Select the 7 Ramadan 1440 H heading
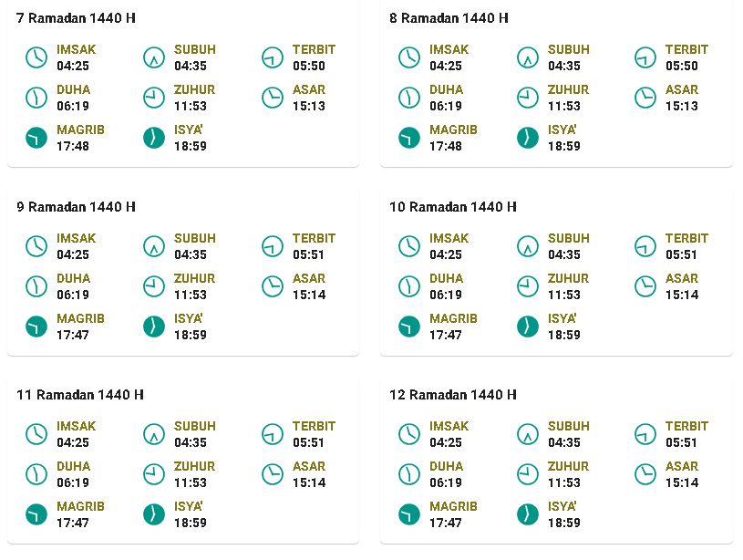The width and height of the screenshot is (743, 560). click(x=76, y=18)
